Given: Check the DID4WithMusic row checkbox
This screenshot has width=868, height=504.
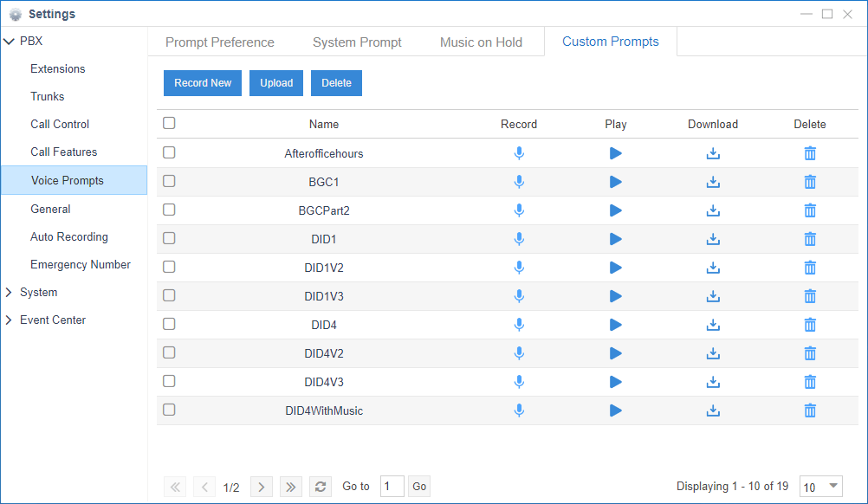Looking at the screenshot, I should (x=170, y=410).
